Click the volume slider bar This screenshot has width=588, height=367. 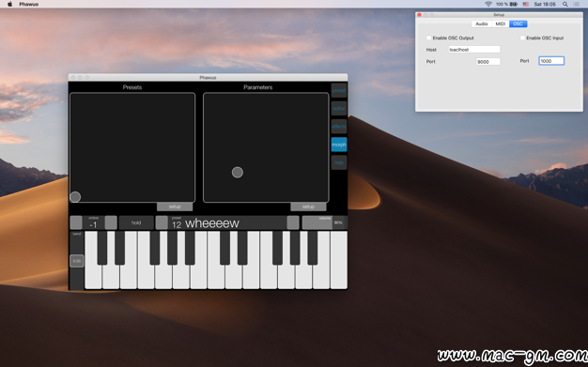pyautogui.click(x=324, y=222)
